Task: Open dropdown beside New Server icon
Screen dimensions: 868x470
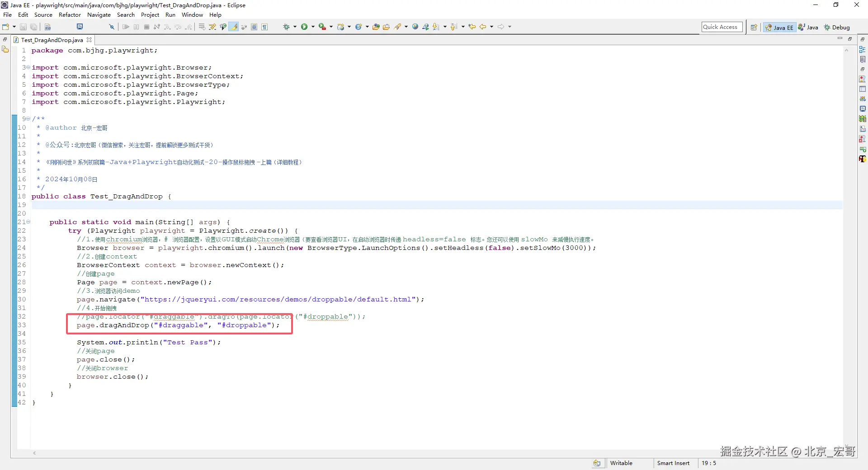Action: 349,27
